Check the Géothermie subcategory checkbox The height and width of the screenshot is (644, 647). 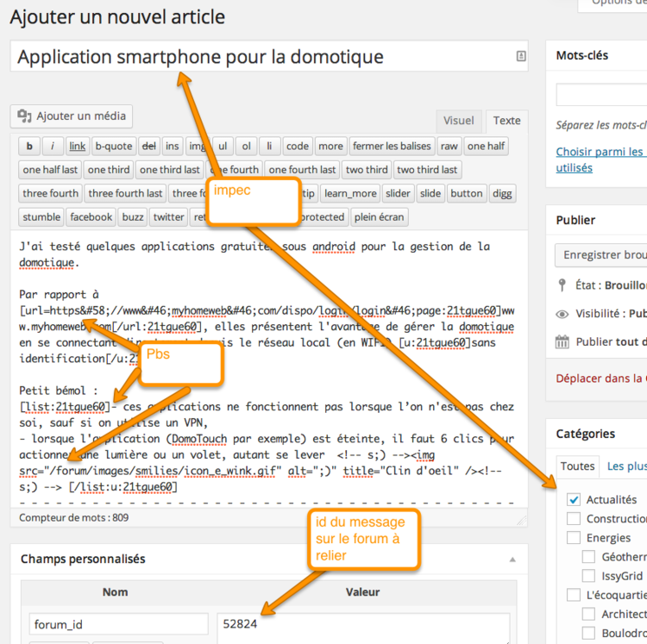(588, 557)
